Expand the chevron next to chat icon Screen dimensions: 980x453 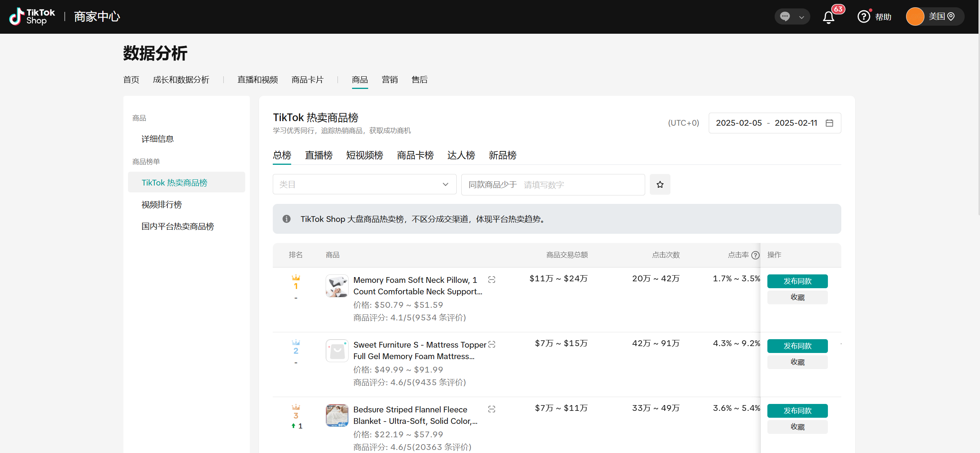coord(801,16)
